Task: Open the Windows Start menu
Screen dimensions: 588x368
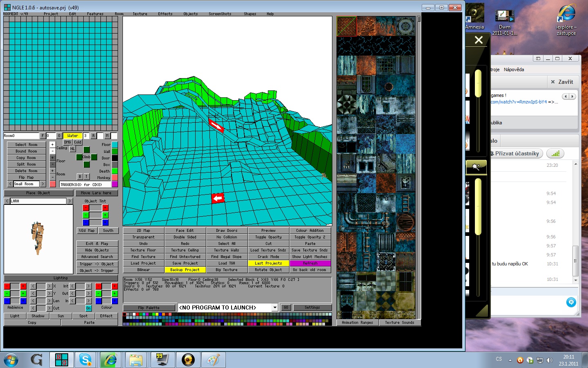Action: (x=11, y=360)
